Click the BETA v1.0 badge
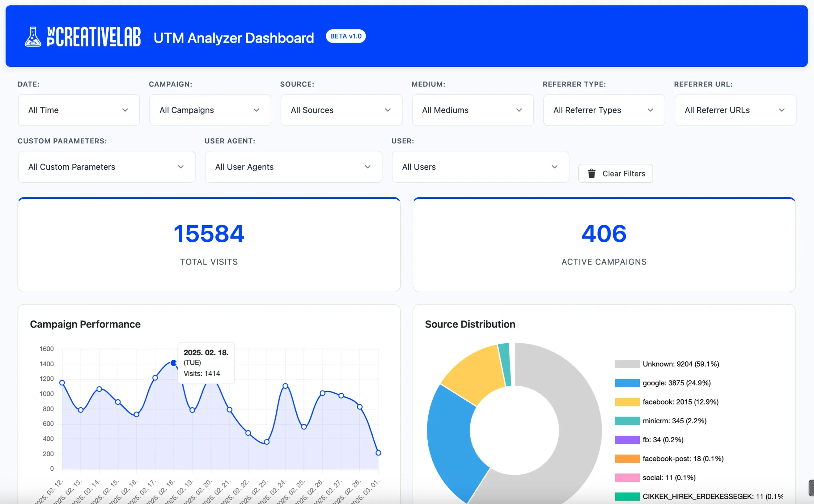 pyautogui.click(x=346, y=36)
